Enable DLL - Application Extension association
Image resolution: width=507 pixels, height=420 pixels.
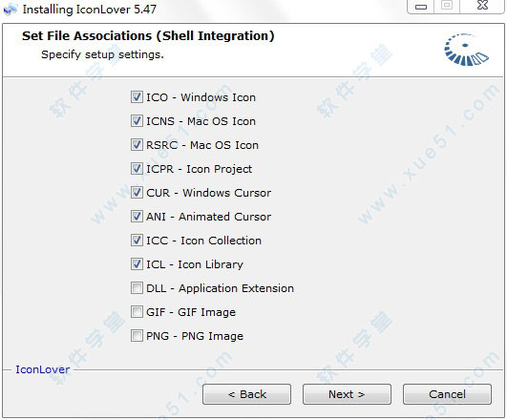(137, 287)
